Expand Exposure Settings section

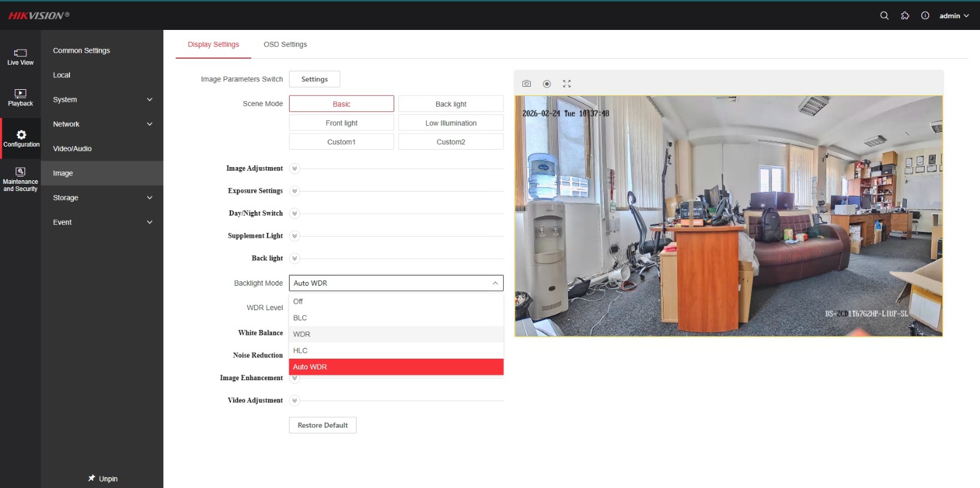[294, 191]
